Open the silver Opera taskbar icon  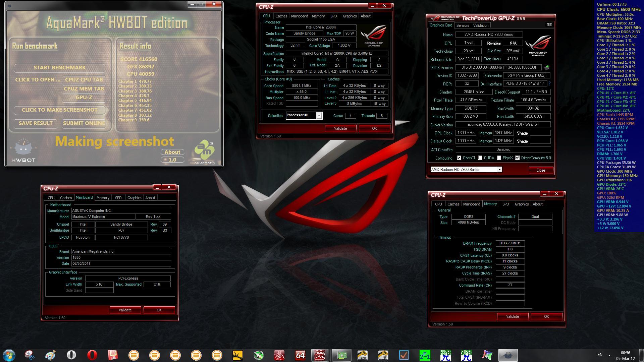(x=71, y=355)
